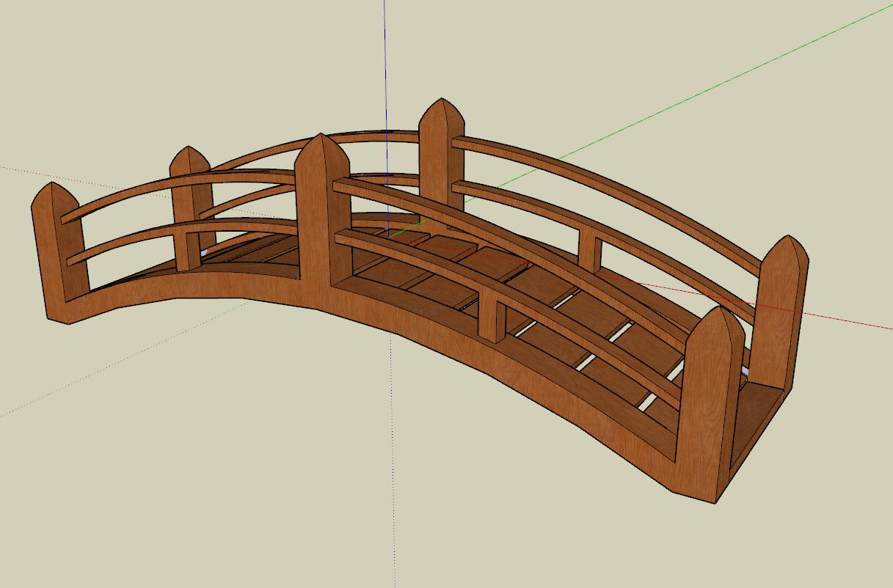Select the front post at far left end
The image size is (893, 588).
(59, 257)
